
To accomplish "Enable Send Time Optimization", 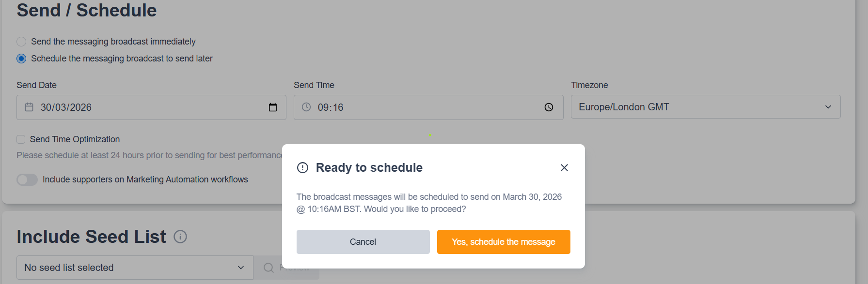I will pos(21,139).
